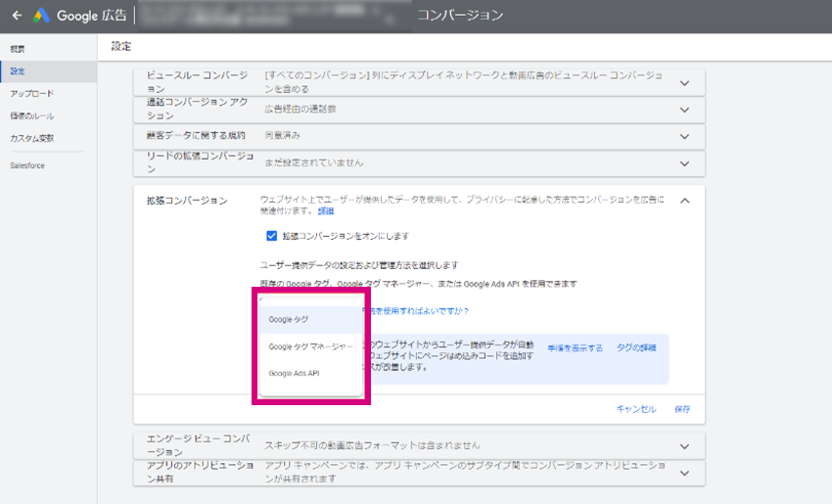Click the 同意済み status text
Screen dimensions: 832x504
point(282,136)
